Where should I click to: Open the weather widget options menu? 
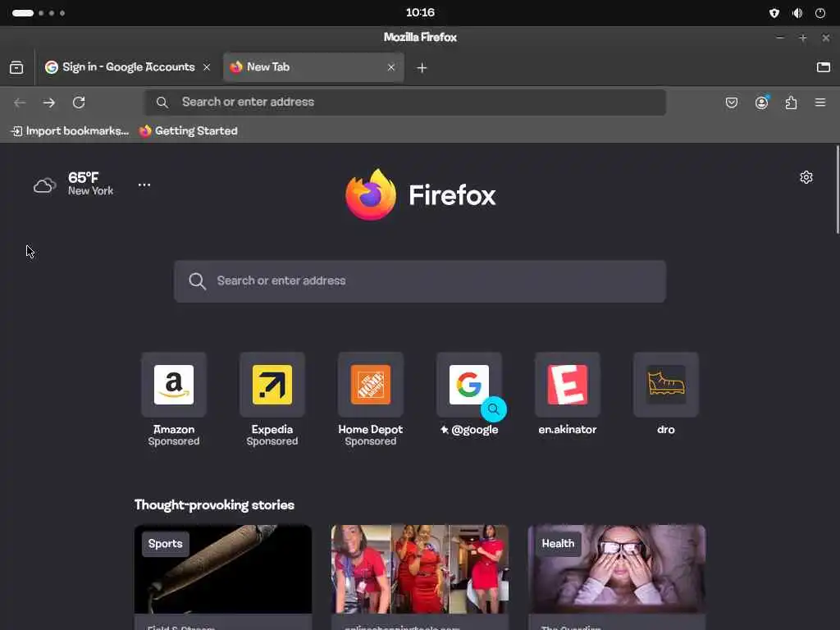[x=144, y=185]
